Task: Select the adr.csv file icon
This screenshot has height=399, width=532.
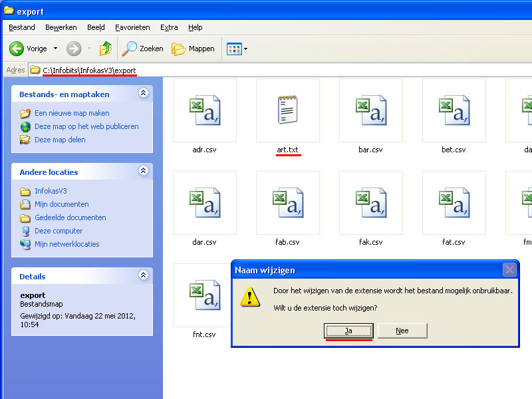Action: click(x=204, y=110)
